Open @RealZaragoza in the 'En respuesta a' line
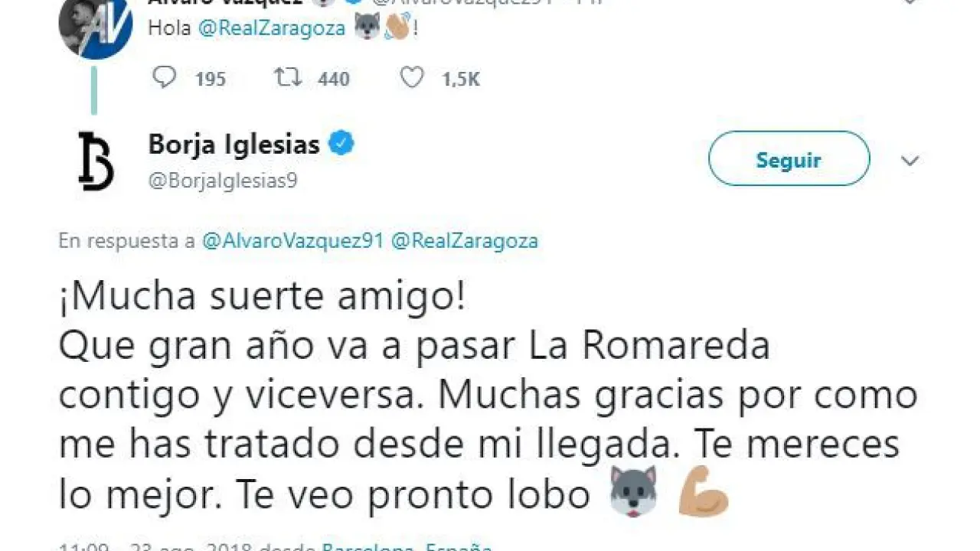This screenshot has height=551, width=980. coord(465,241)
